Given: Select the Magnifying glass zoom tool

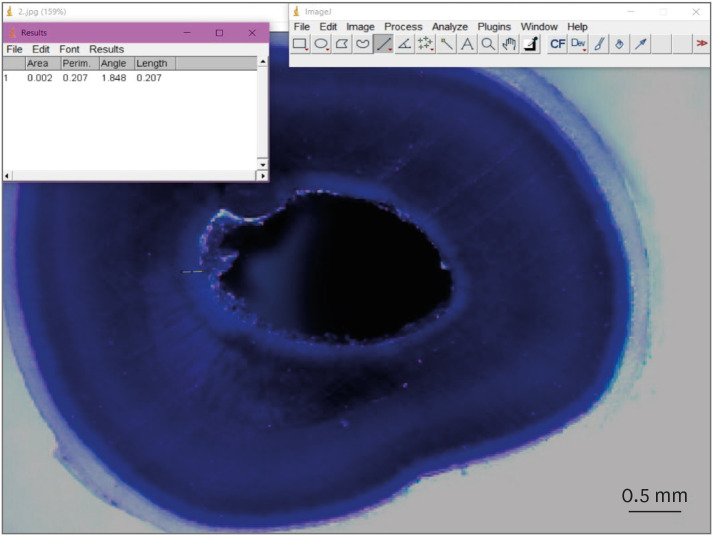Looking at the screenshot, I should click(x=487, y=44).
